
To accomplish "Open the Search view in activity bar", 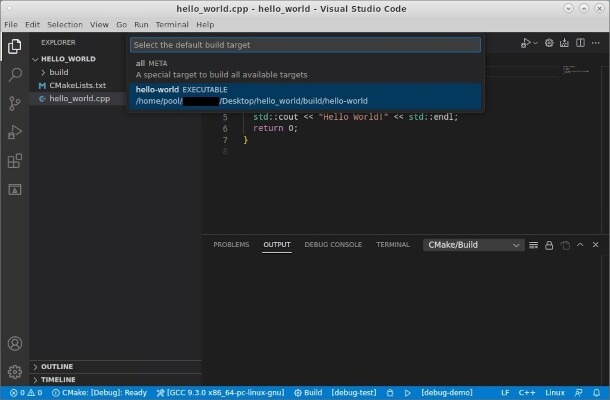I will [15, 74].
